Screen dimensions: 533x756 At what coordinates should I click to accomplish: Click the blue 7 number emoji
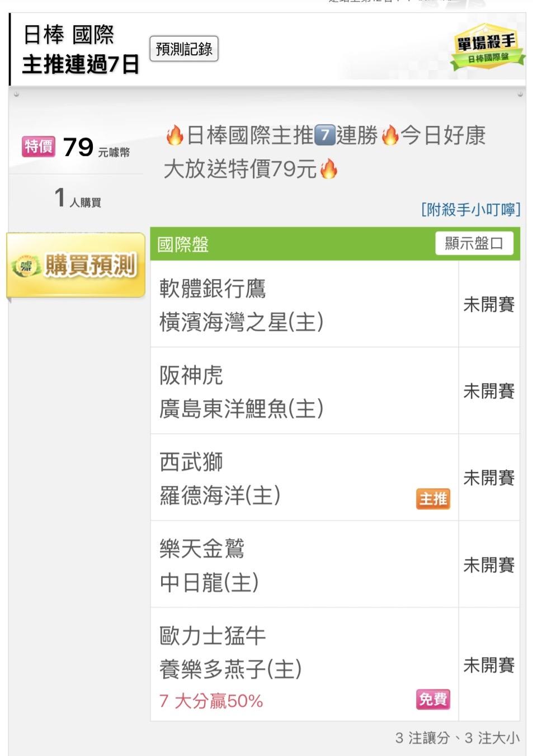point(325,136)
